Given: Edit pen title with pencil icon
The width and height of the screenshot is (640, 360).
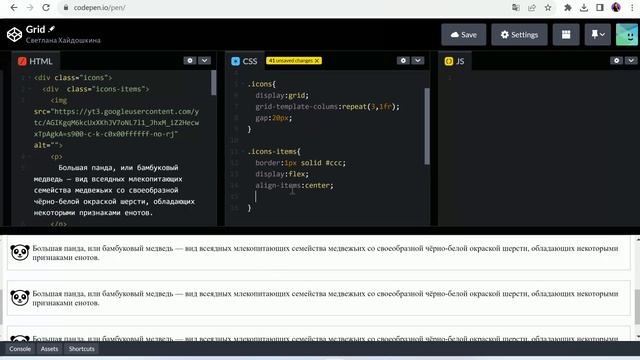Looking at the screenshot, I should (x=51, y=29).
